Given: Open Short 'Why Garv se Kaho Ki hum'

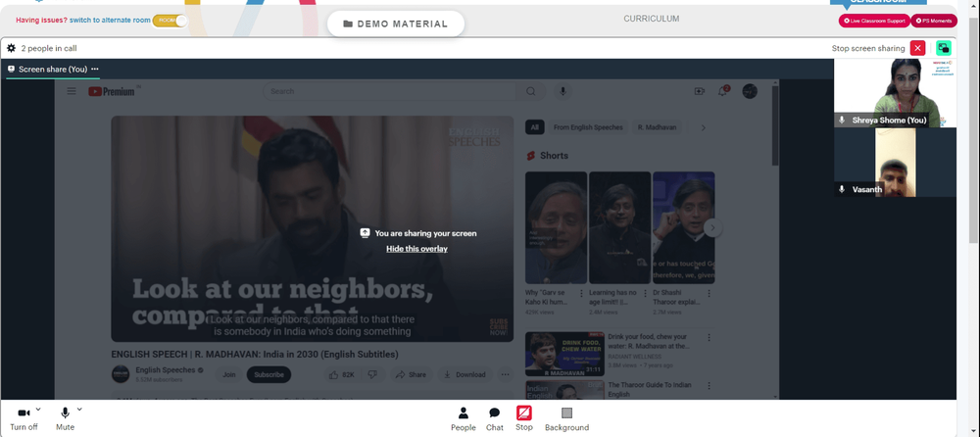Looking at the screenshot, I should pyautogui.click(x=556, y=228).
